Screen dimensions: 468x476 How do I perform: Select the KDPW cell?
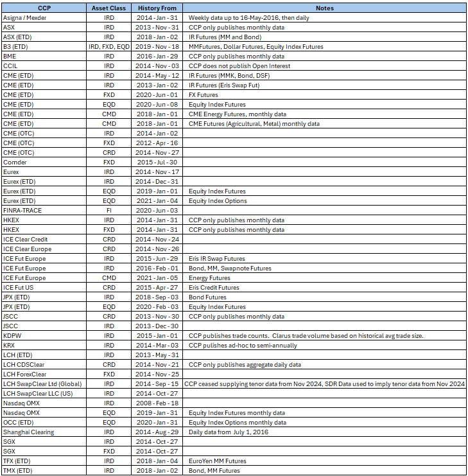[x=44, y=336]
